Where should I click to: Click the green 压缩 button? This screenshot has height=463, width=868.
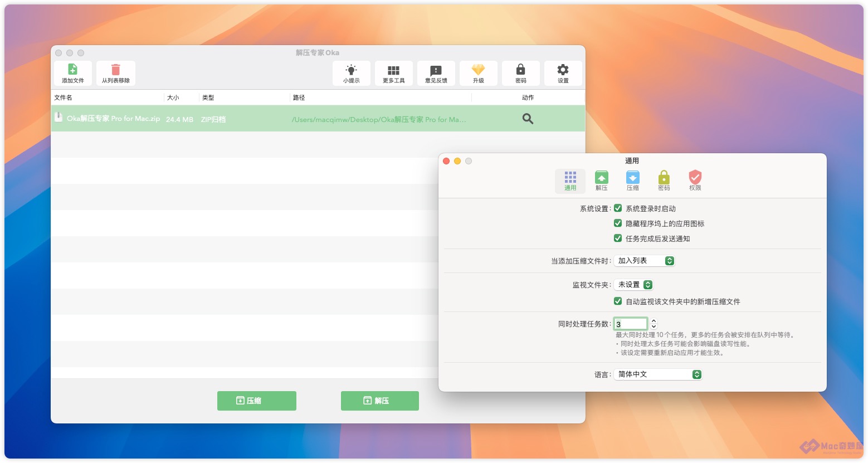point(257,401)
